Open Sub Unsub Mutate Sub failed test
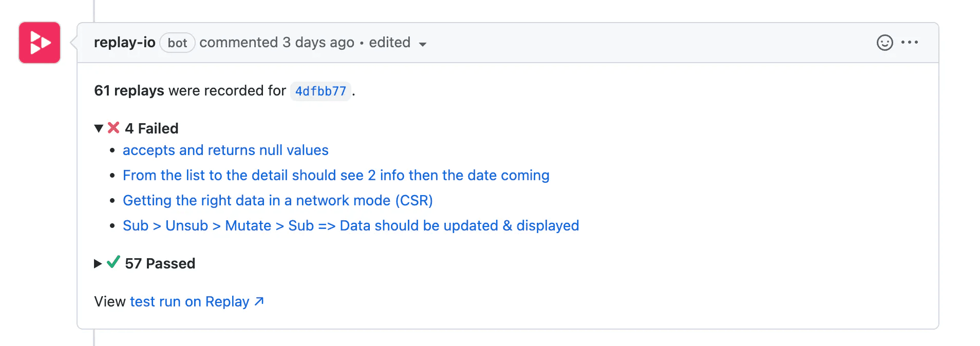 tap(351, 225)
